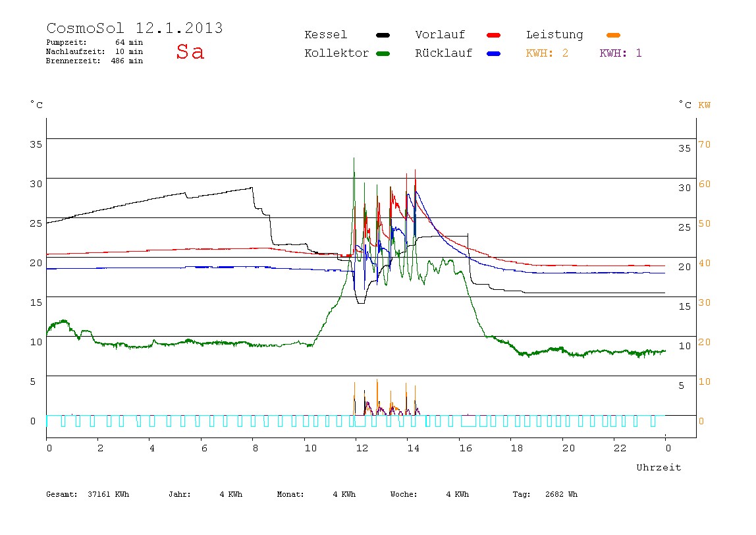Select the '10 min' Nachlaufzeit value

click(129, 51)
